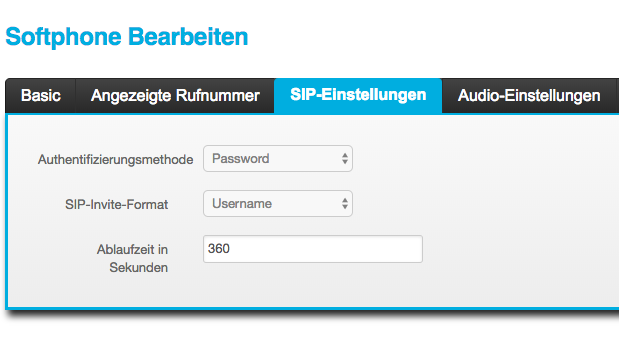Click the Authentifizierungsmethode label
The height and width of the screenshot is (361, 619).
116,160
